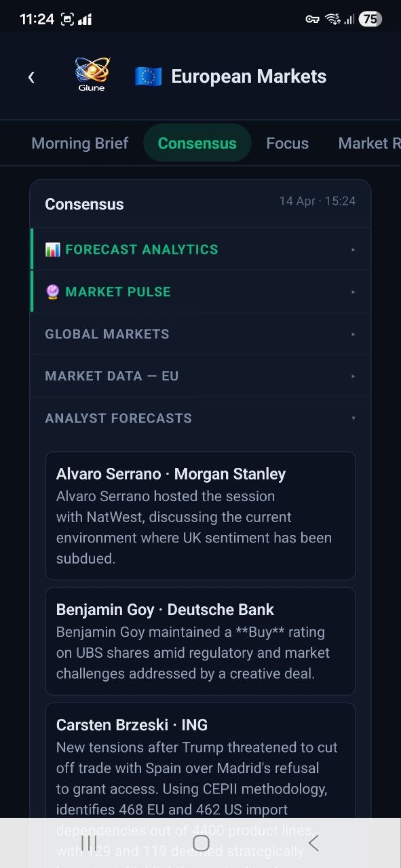The image size is (401, 868).
Task: Tap the EU flag icon beside European Markets
Action: 148,76
